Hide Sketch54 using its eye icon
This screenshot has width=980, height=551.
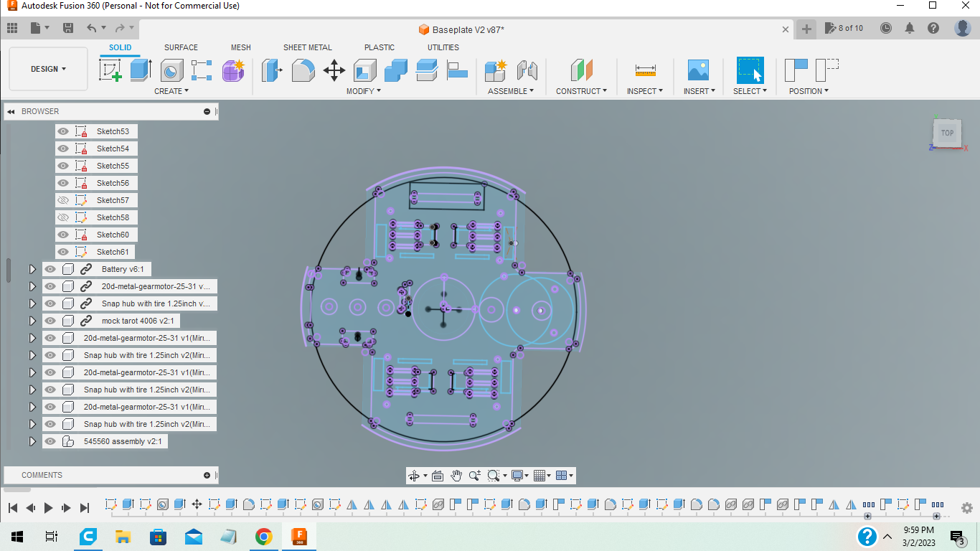click(63, 149)
